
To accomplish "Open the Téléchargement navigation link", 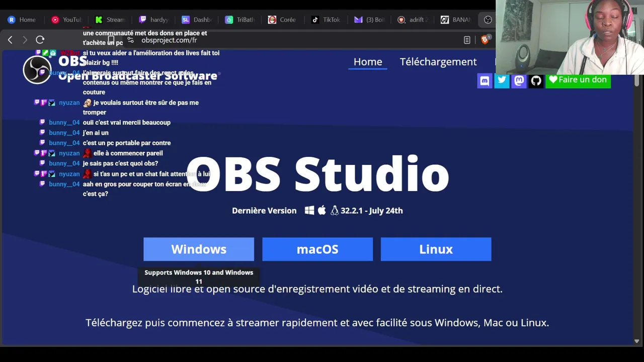I will click(438, 62).
